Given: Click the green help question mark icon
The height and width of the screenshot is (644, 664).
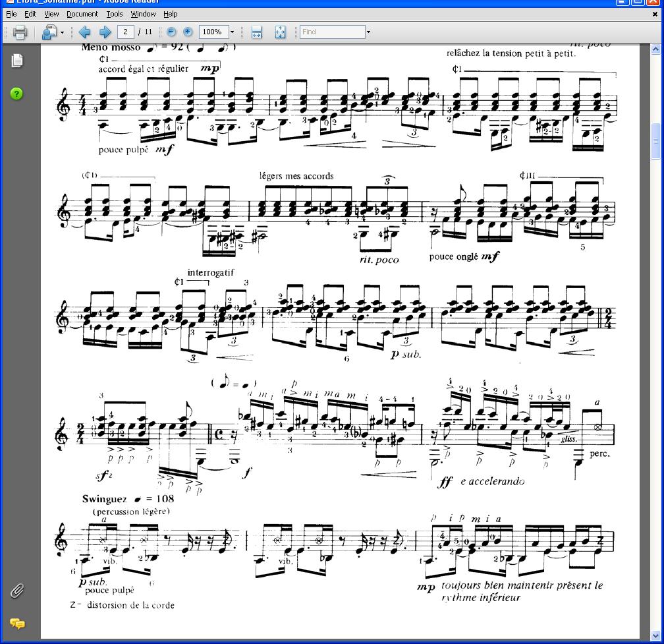Looking at the screenshot, I should [x=16, y=94].
